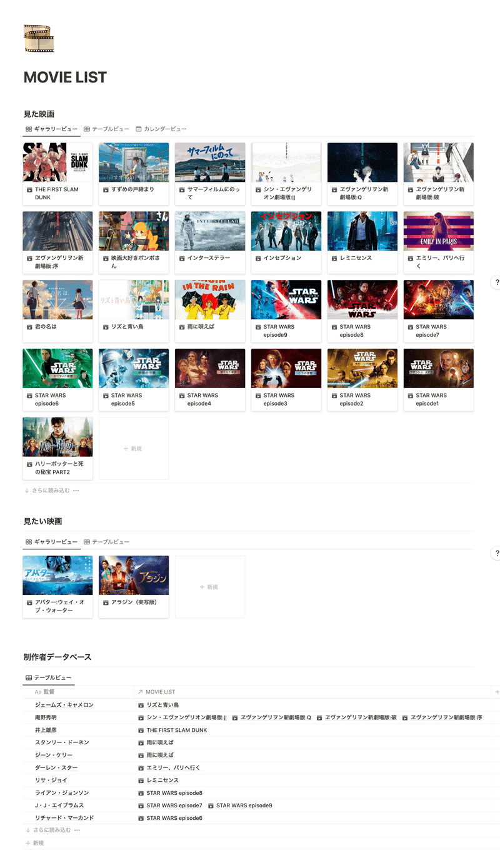Click director ジェームズ・キャメロン in table
The image size is (500, 868).
[64, 705]
